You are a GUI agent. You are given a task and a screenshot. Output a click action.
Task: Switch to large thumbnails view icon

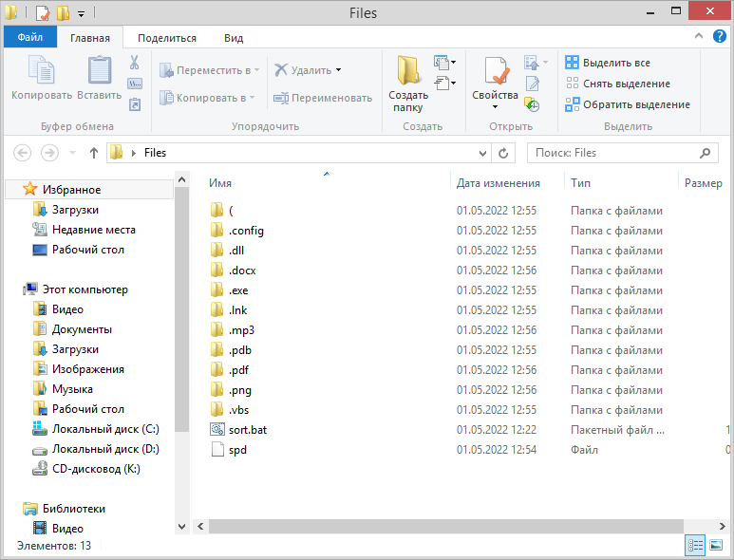tap(716, 545)
